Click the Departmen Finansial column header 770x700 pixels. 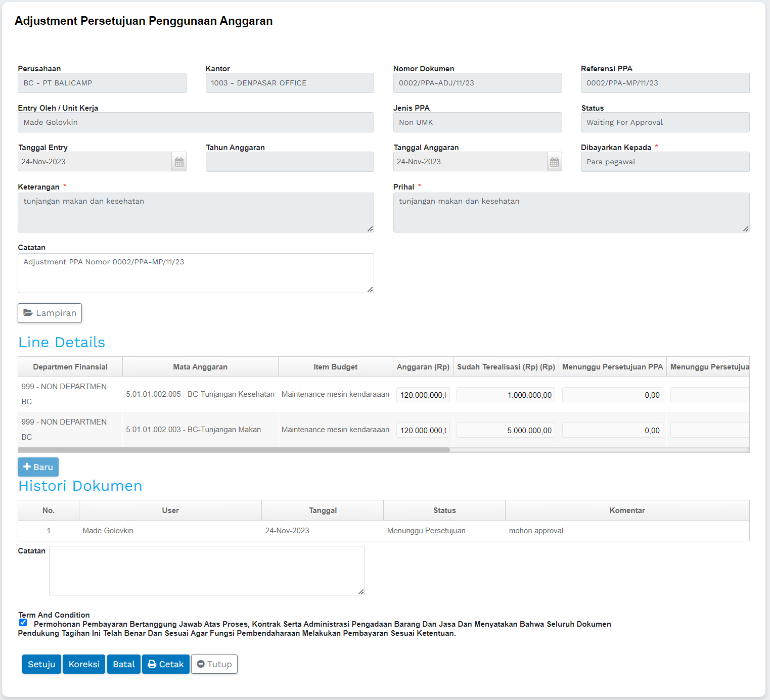pyautogui.click(x=70, y=367)
